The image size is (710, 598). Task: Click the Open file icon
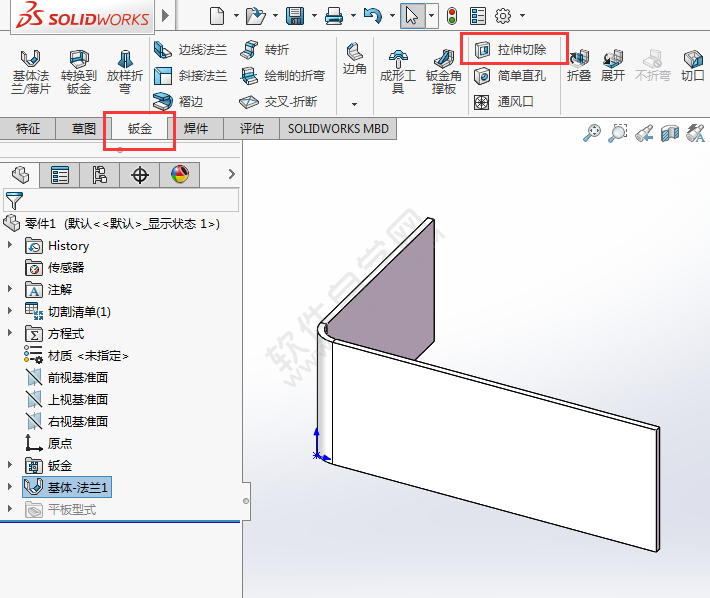[255, 16]
